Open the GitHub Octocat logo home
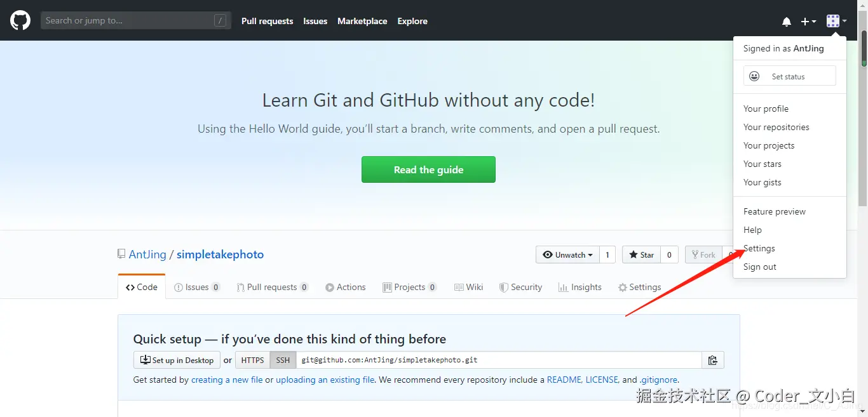 (x=20, y=20)
